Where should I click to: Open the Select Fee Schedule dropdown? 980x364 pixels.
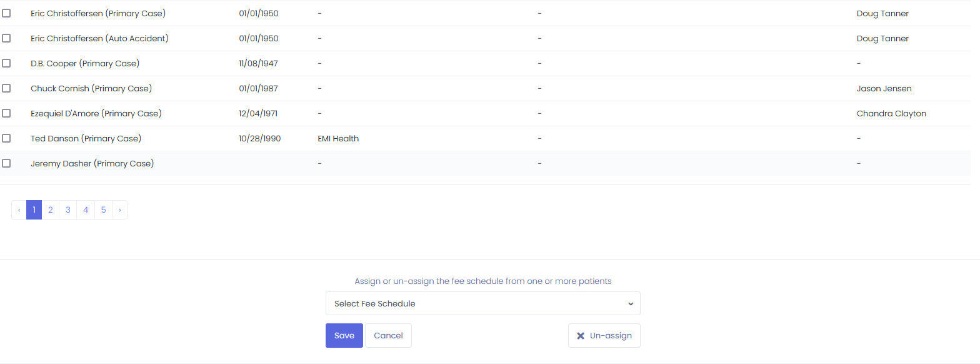point(483,303)
